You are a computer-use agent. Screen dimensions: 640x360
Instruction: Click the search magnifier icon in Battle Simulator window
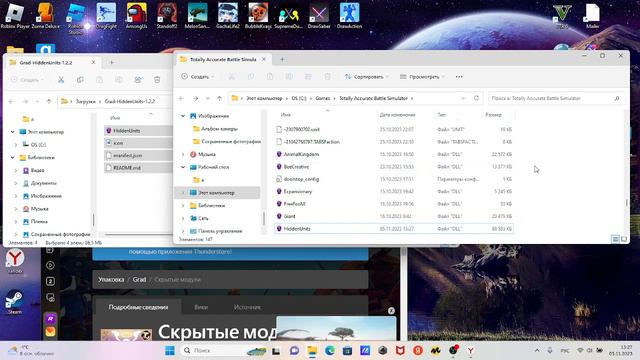pyautogui.click(x=617, y=98)
